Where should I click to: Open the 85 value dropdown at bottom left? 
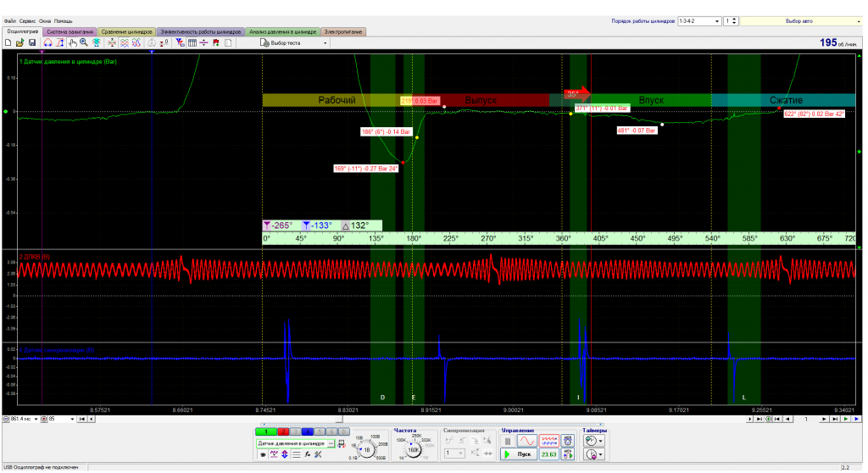(72, 420)
